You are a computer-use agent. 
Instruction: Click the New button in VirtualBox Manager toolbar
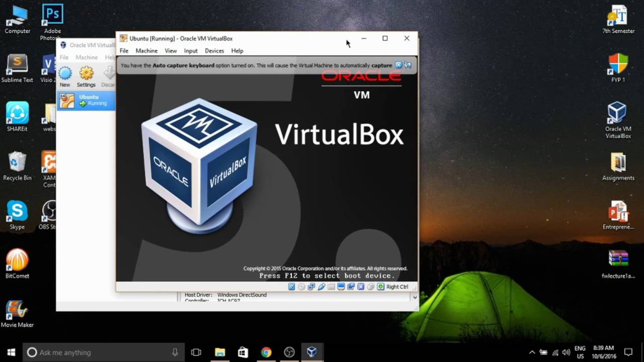click(x=65, y=77)
